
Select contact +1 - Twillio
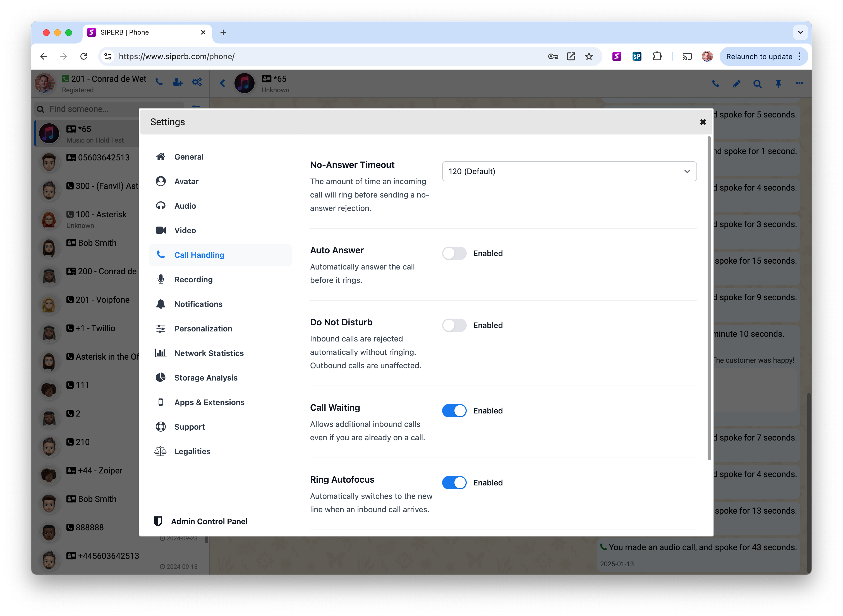(x=87, y=333)
